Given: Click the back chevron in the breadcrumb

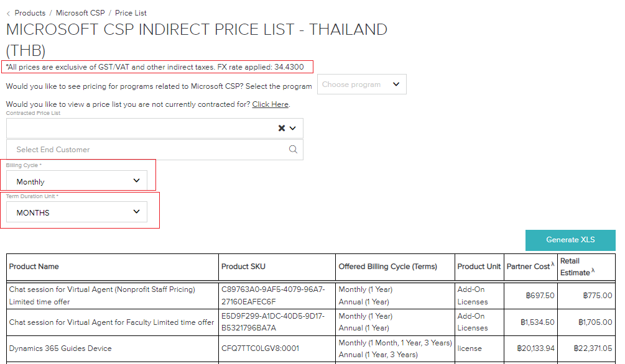Looking at the screenshot, I should click(8, 14).
